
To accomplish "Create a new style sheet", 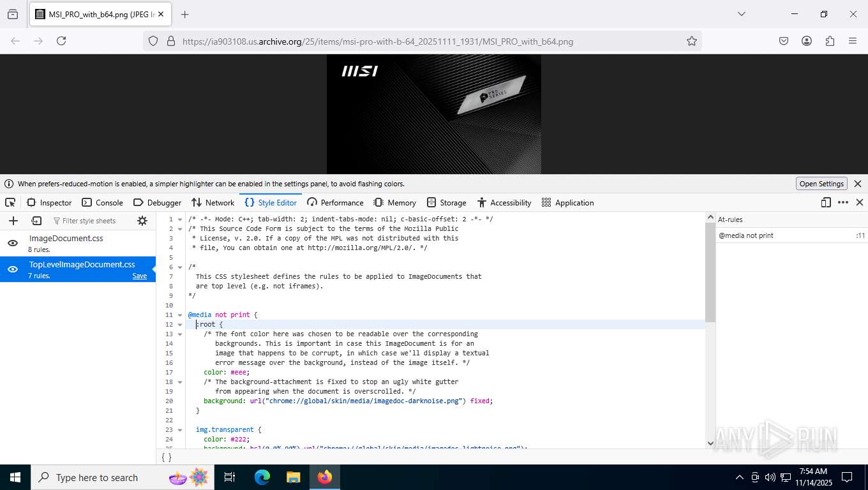I will 13,221.
